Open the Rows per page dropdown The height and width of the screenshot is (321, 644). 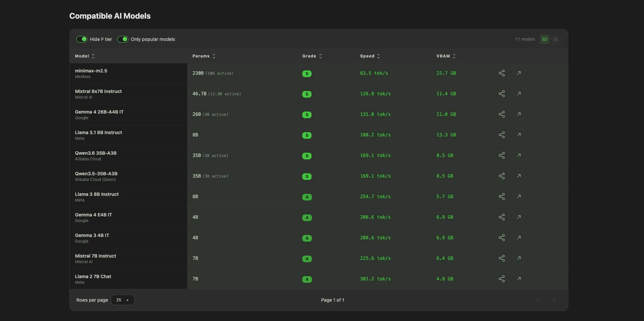pos(122,300)
